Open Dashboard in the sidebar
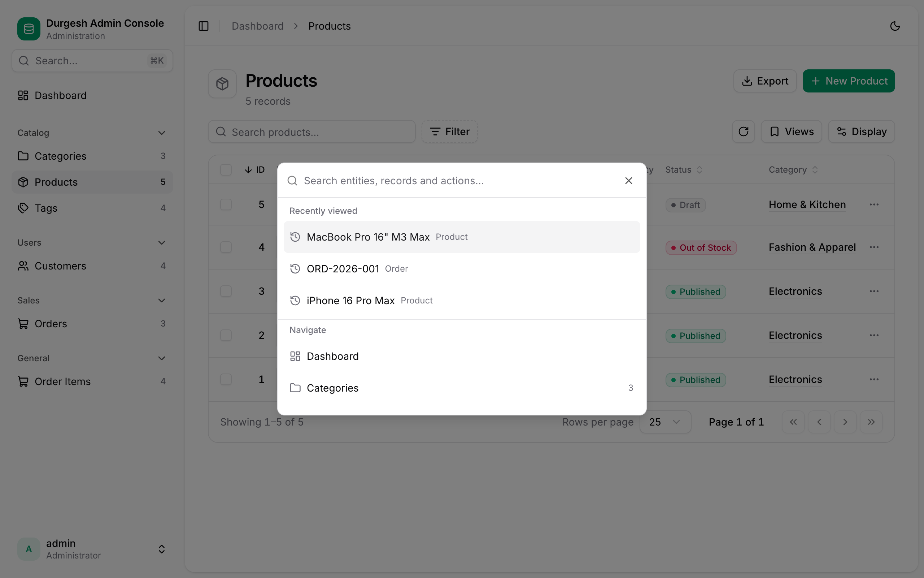This screenshot has width=924, height=578. [92, 95]
